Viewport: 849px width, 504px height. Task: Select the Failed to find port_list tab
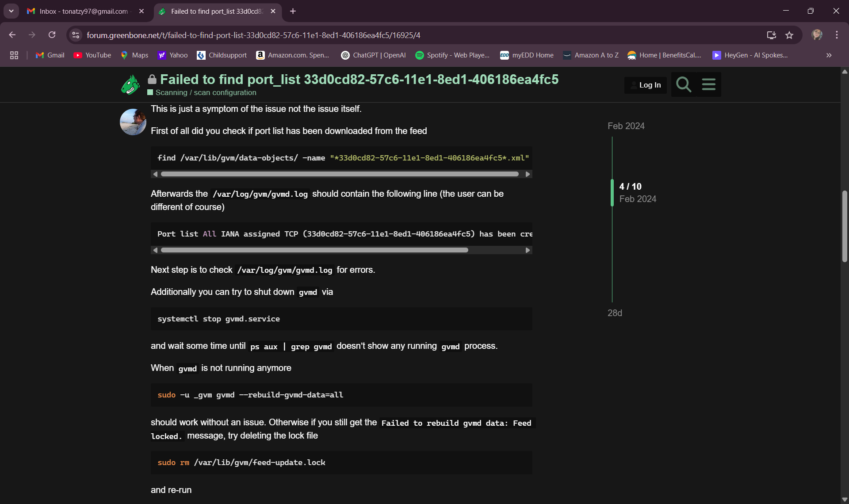pos(217,11)
